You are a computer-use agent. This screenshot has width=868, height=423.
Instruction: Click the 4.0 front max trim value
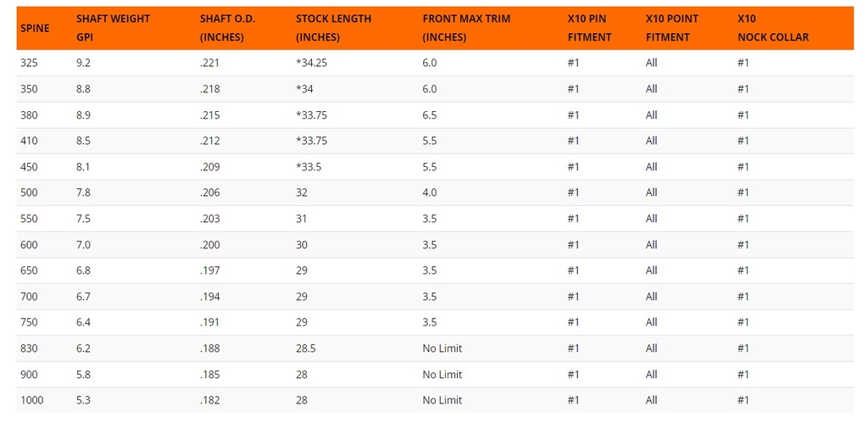[430, 192]
